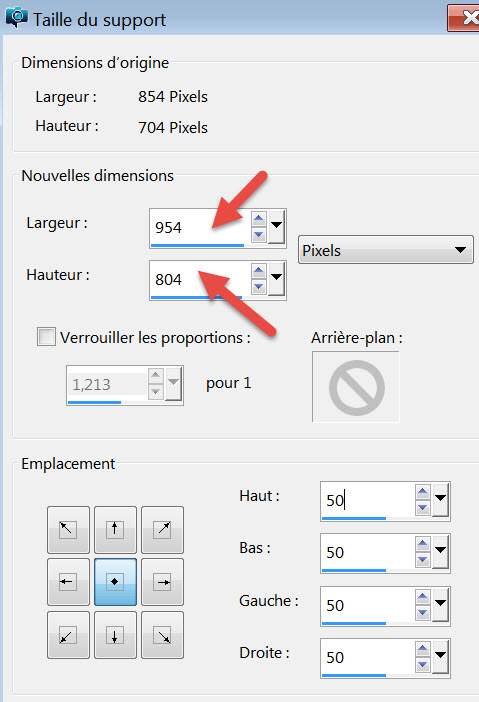479x702 pixels.
Task: Open the Haut value dropdown arrow
Action: click(441, 500)
